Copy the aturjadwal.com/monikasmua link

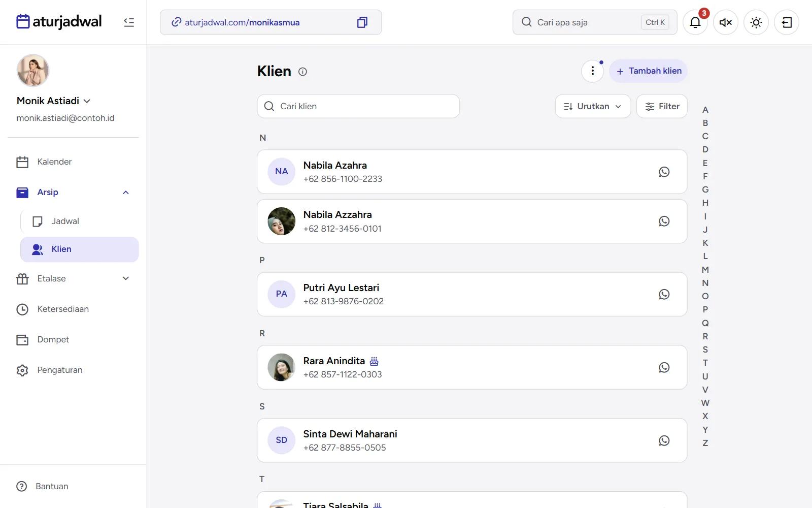pos(362,22)
